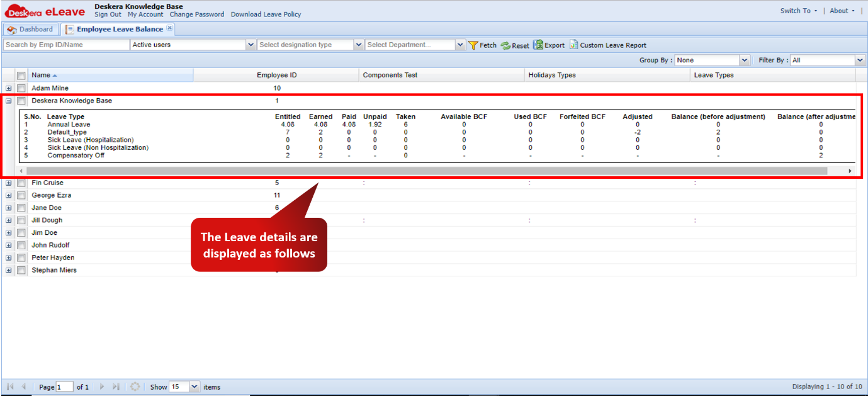Viewport: 868px width, 396px height.
Task: Jump to the last page using the last-page arrow
Action: (x=116, y=387)
